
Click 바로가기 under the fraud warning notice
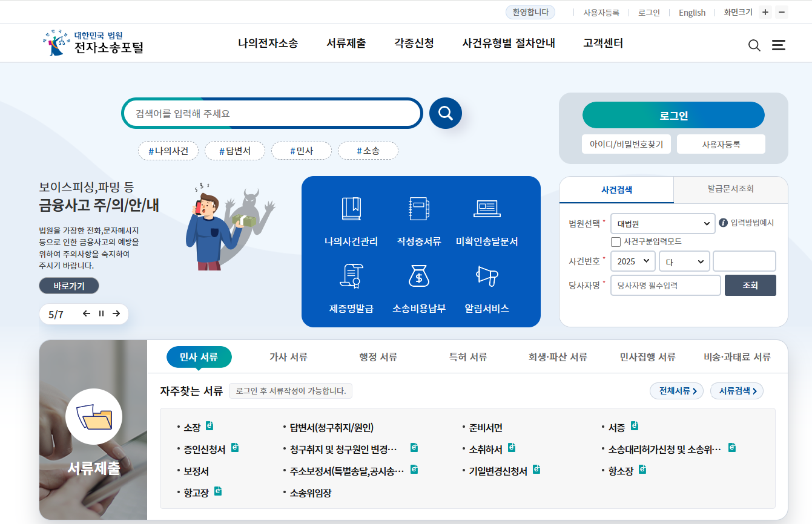[68, 285]
